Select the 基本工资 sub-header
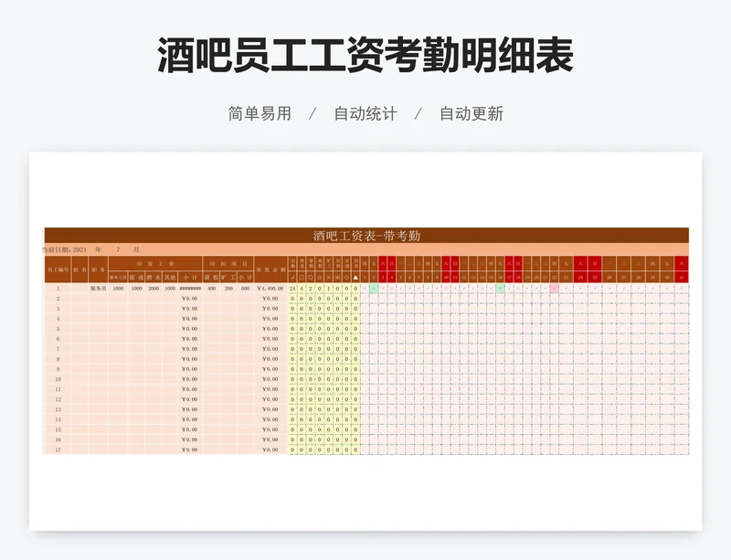 pyautogui.click(x=118, y=277)
